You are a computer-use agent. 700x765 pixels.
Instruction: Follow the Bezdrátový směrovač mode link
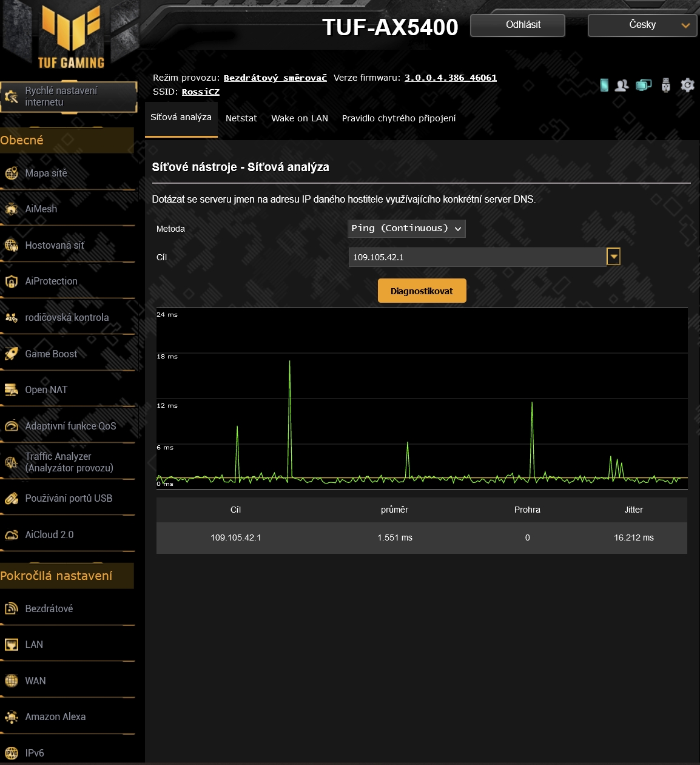(x=275, y=78)
